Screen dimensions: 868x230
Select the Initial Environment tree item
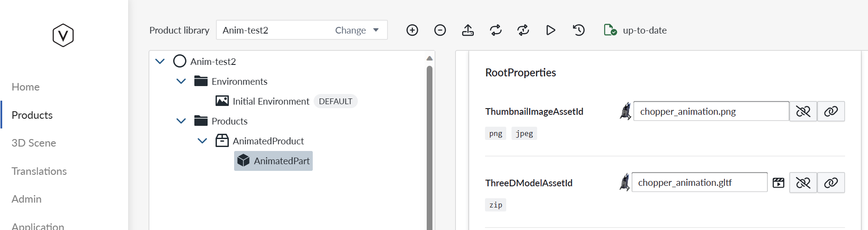coord(271,102)
